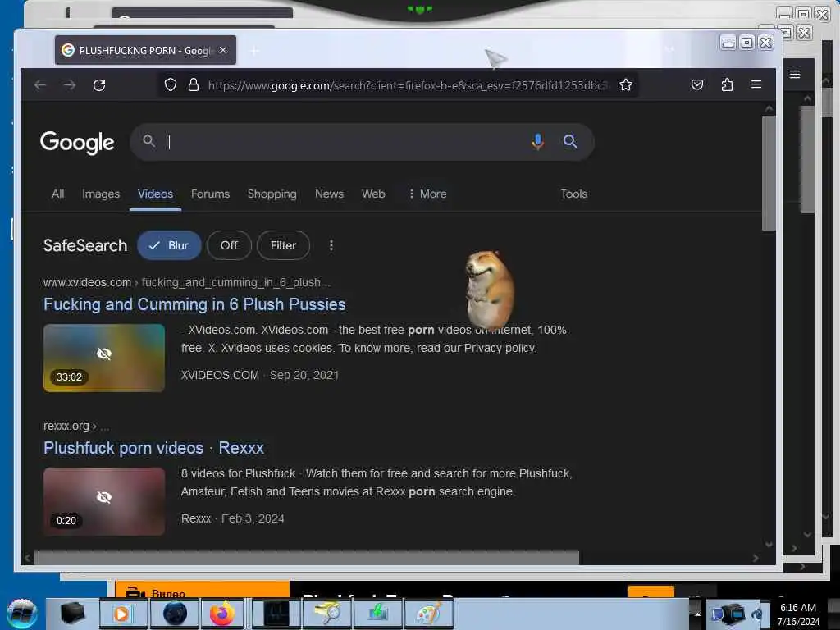Show hidden tray icons arrow

[x=697, y=614]
